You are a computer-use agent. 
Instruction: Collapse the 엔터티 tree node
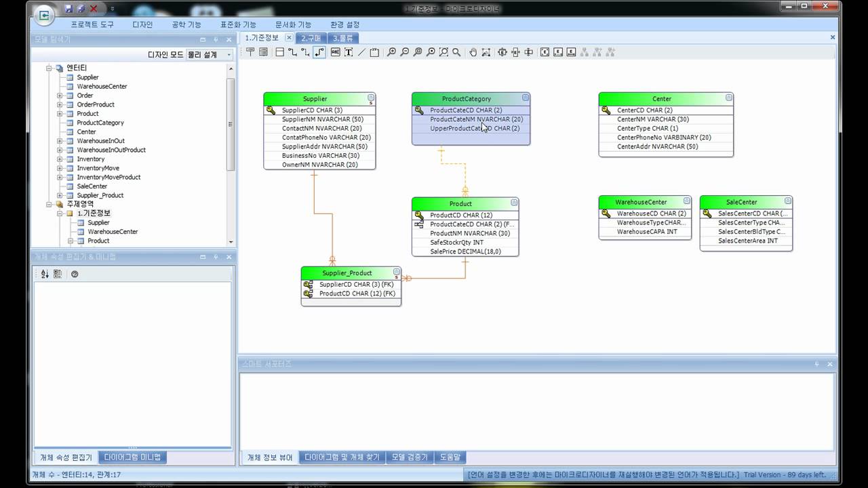pyautogui.click(x=49, y=68)
